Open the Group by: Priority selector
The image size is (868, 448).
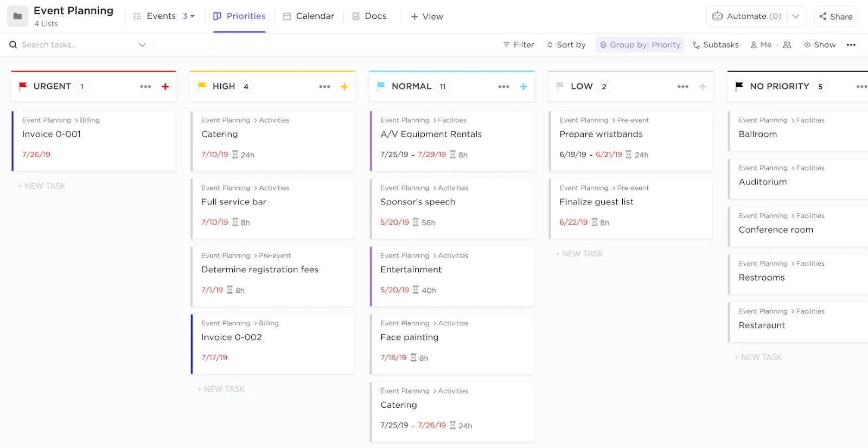pyautogui.click(x=640, y=45)
